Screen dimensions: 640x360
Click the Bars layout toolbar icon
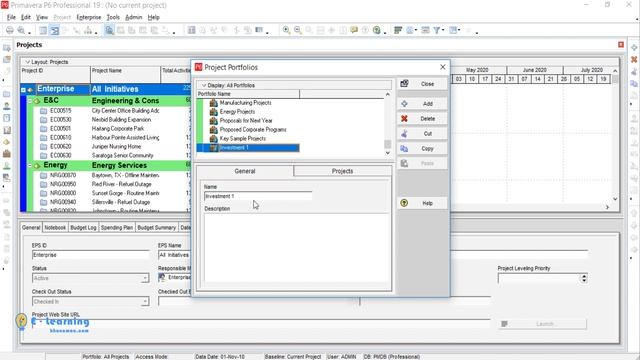click(x=398, y=30)
